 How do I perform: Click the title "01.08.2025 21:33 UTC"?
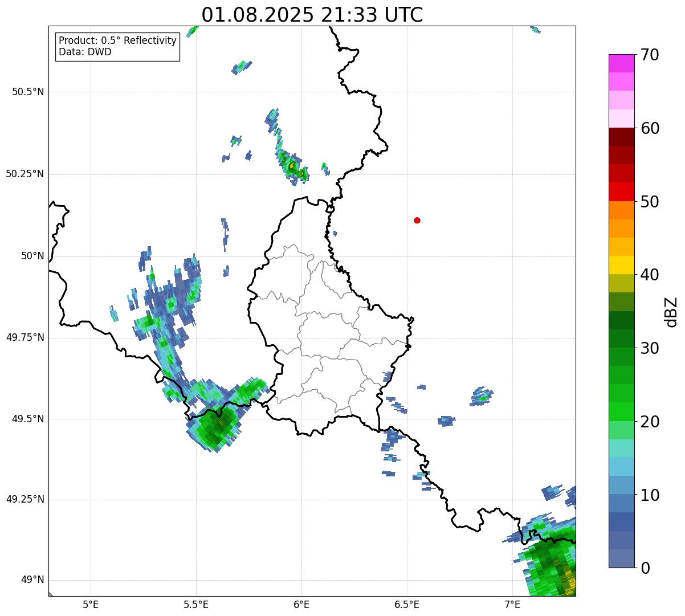coord(312,15)
